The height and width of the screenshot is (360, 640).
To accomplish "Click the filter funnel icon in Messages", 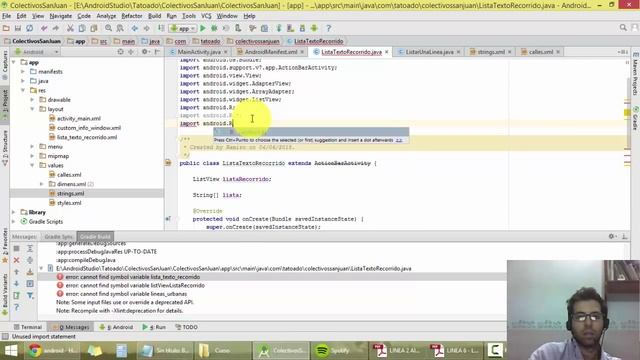I will [30, 296].
